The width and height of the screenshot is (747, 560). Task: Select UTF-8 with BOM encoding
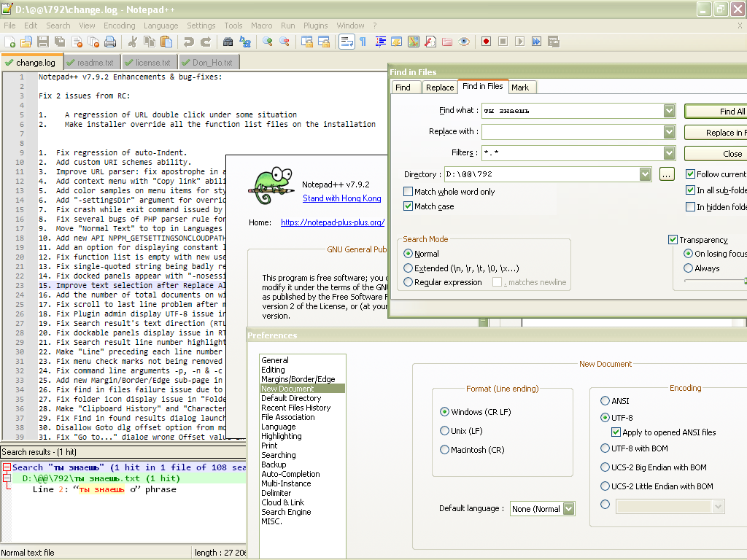[605, 448]
